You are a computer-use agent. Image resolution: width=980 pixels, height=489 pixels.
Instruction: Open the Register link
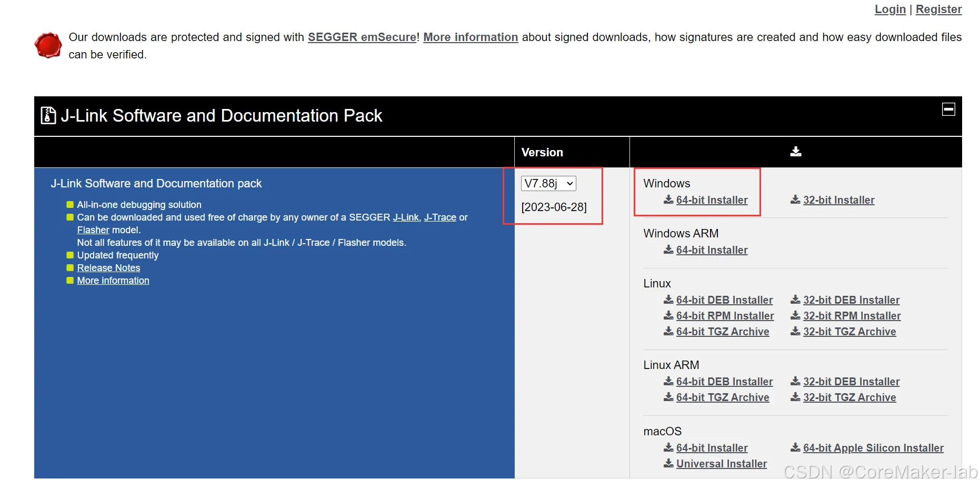point(938,9)
